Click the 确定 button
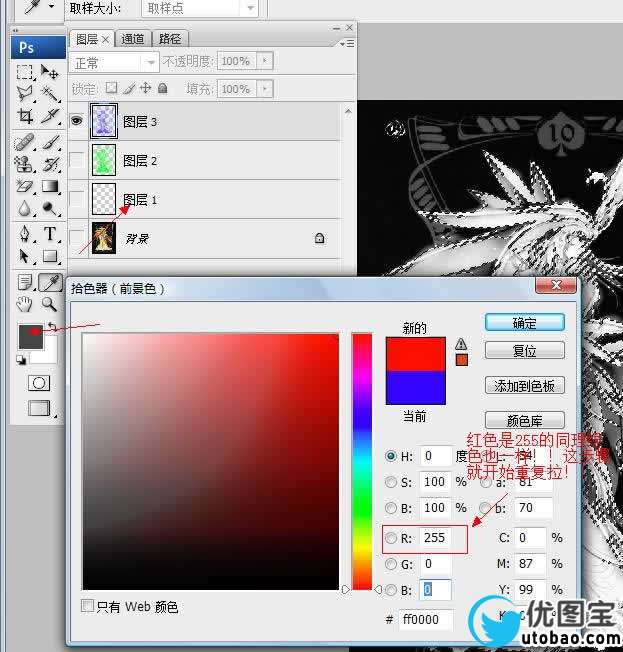Viewport: 623px width, 652px height. (524, 322)
